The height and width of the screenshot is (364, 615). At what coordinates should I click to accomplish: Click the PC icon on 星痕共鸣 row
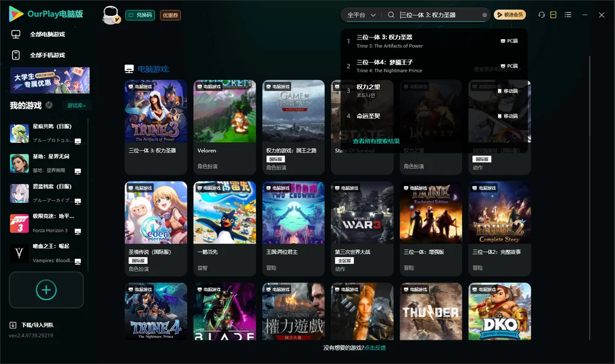coord(77,141)
